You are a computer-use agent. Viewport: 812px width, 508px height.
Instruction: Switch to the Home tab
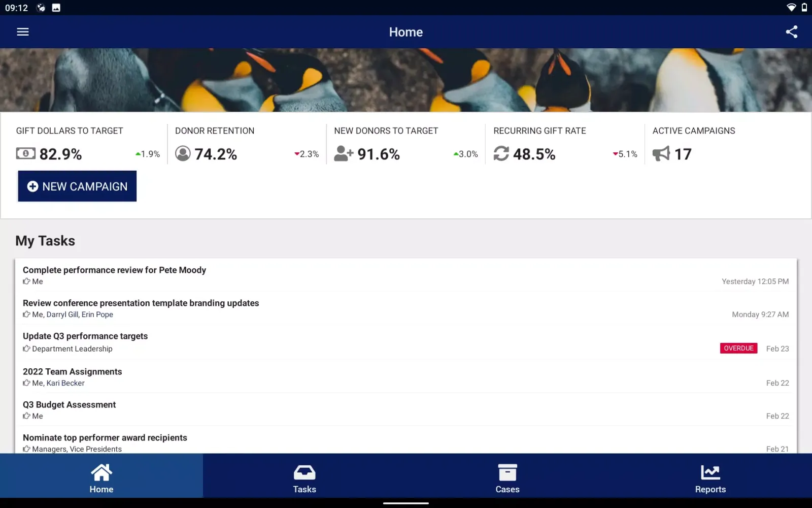[x=101, y=476]
